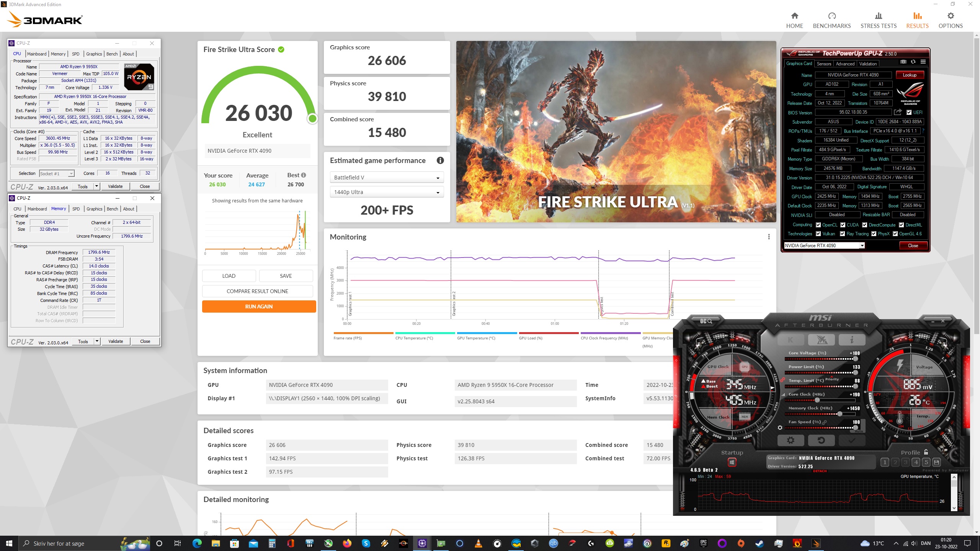Image resolution: width=980 pixels, height=551 pixels.
Task: Open the Afterburner fan settings gear icon
Action: coord(780,427)
